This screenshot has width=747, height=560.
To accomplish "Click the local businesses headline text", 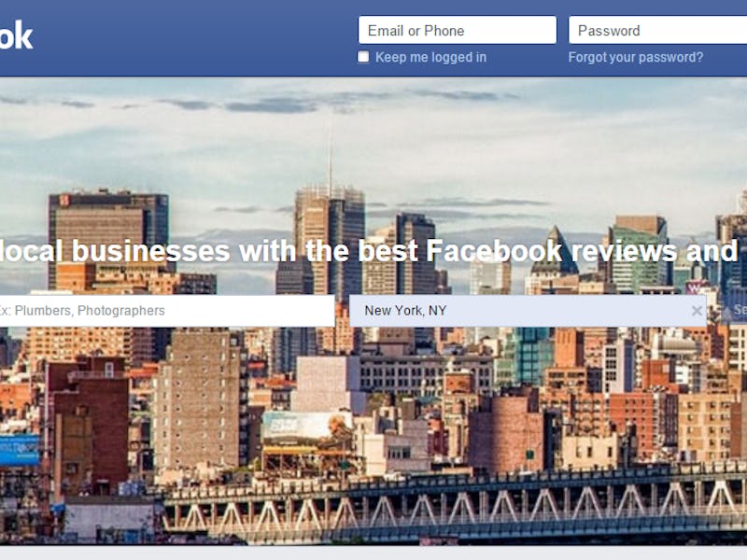I will 369,250.
